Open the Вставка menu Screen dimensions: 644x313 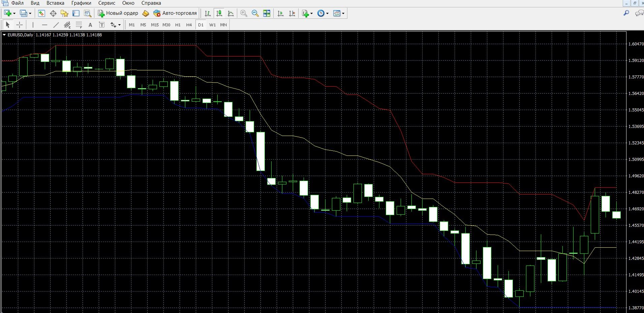click(x=55, y=3)
